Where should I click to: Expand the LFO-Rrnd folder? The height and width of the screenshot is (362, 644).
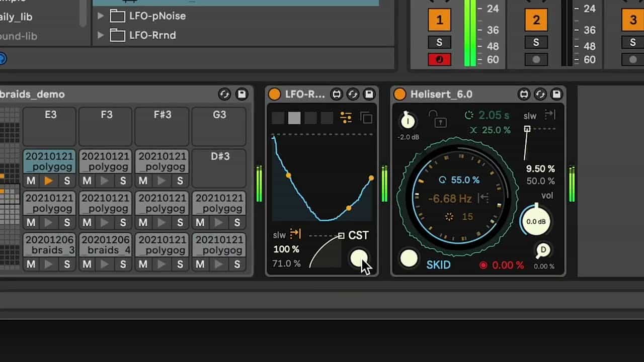(101, 35)
